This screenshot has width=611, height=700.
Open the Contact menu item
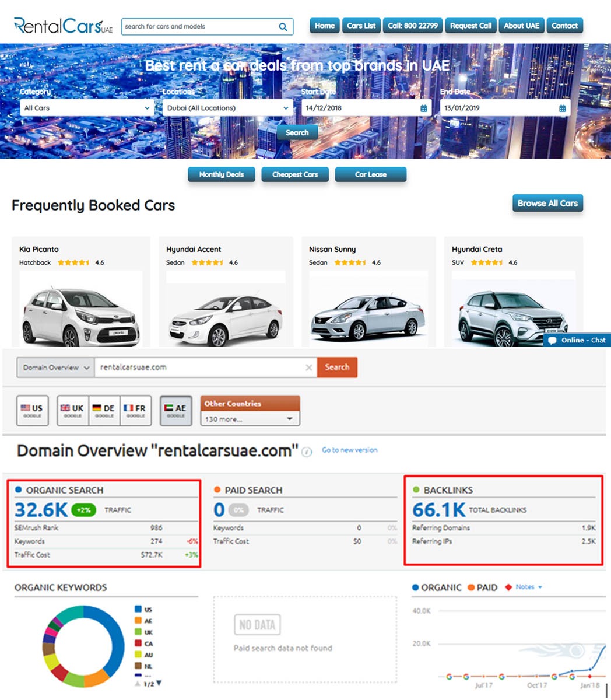point(564,26)
